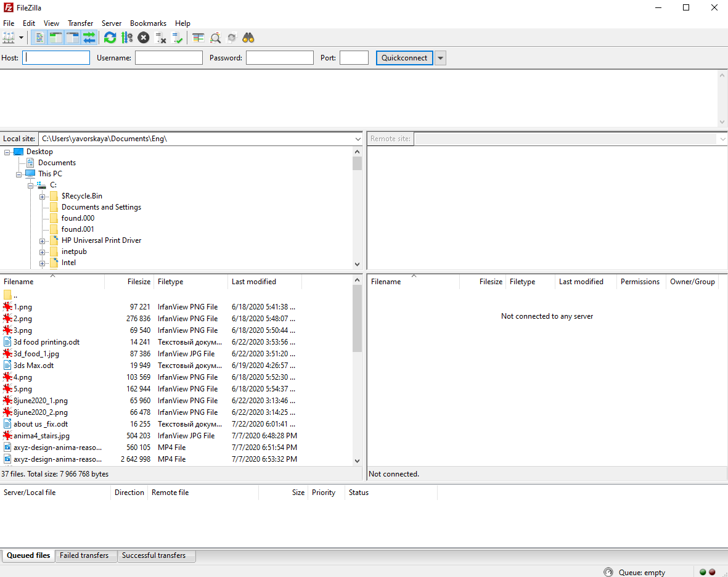Toggle local directory tree view
Screen dimensions: 728x577
click(56, 38)
